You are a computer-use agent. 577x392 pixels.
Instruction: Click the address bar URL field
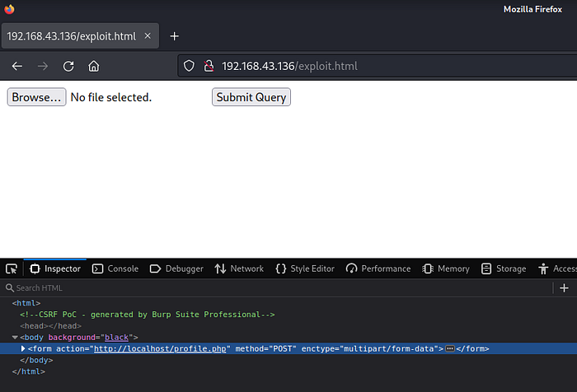pos(371,66)
